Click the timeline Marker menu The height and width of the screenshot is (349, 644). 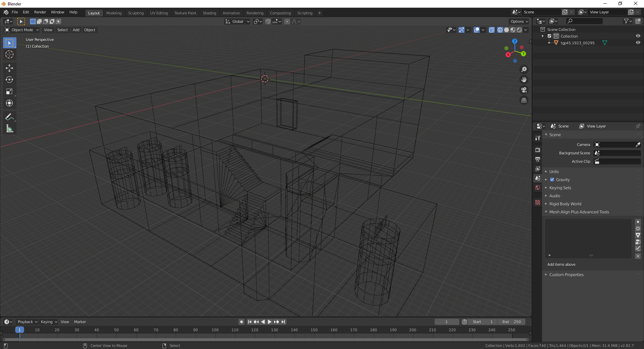[x=80, y=322]
